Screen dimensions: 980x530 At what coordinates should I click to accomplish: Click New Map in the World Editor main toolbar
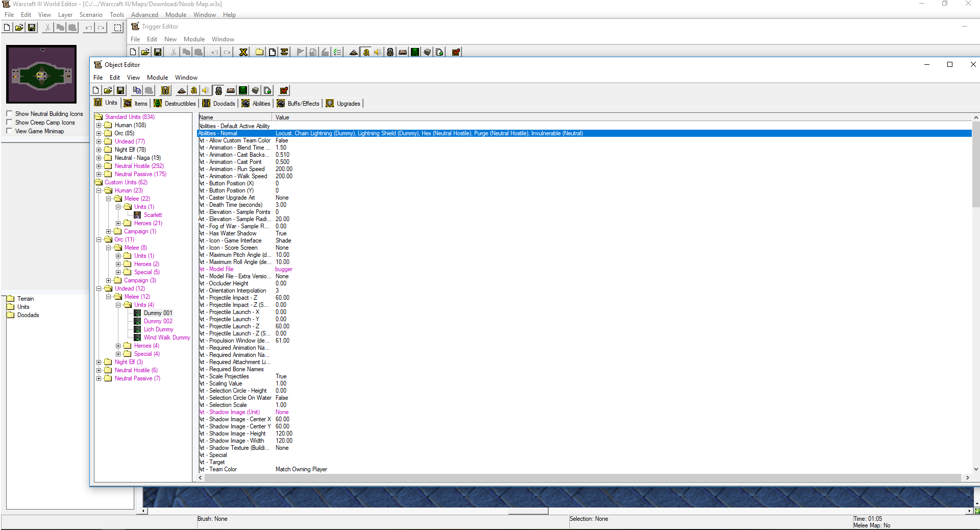[7, 28]
